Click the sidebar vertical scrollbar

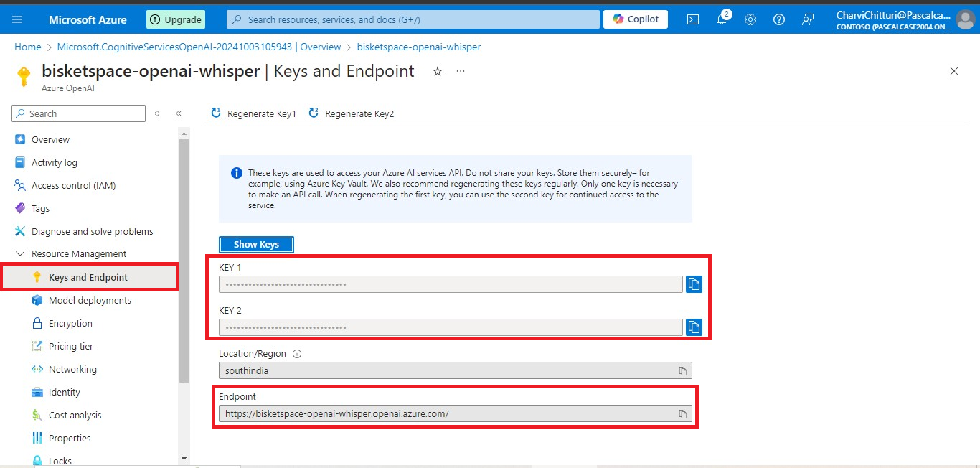click(184, 258)
